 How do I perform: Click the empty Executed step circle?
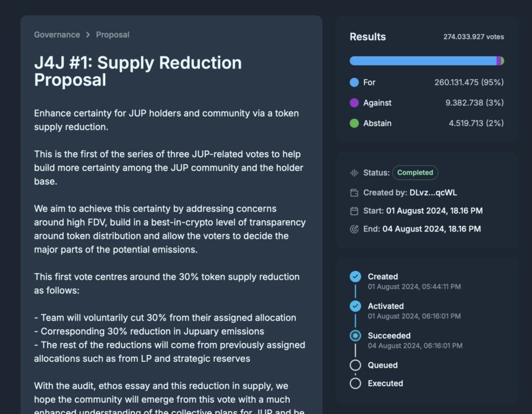tap(355, 383)
